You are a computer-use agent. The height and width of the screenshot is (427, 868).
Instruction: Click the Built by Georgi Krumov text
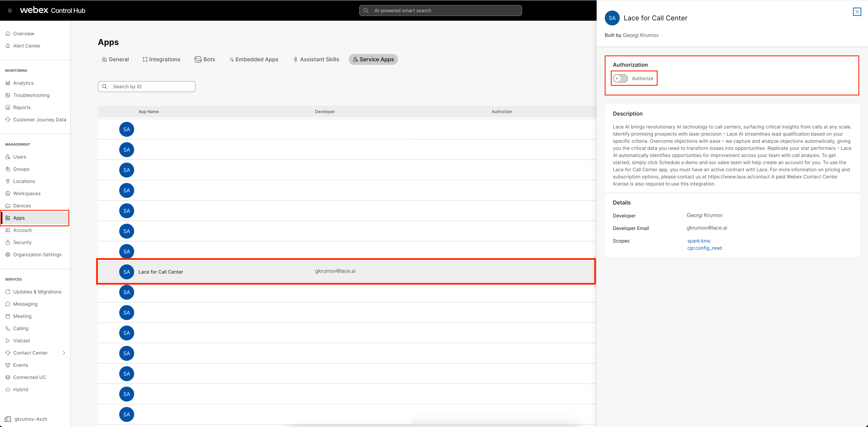(x=631, y=35)
